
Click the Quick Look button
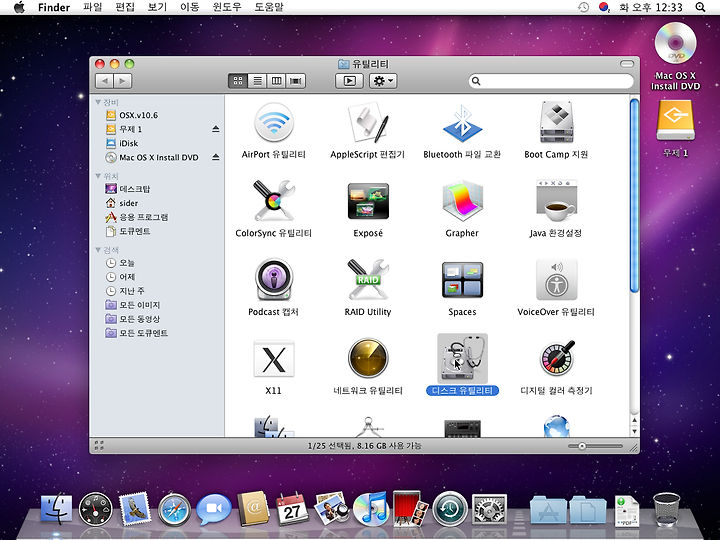click(349, 81)
